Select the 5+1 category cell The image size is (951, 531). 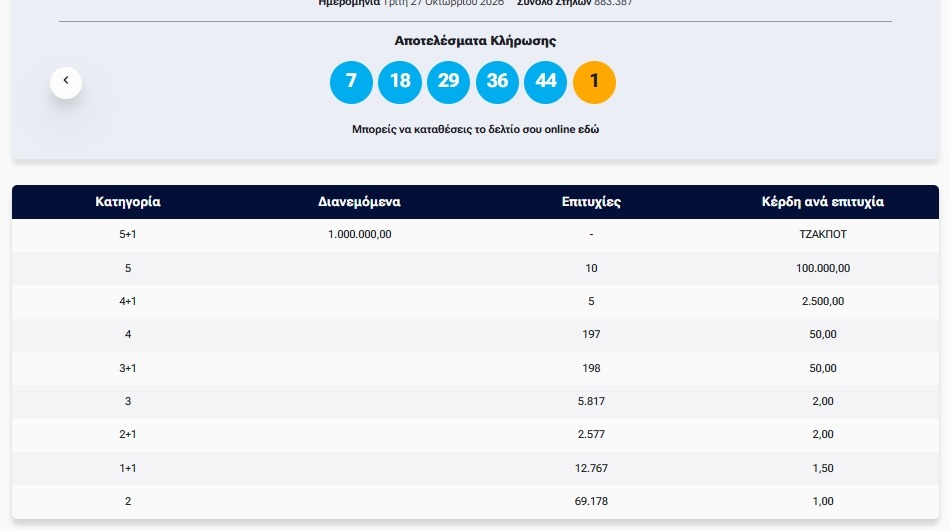[x=128, y=235]
